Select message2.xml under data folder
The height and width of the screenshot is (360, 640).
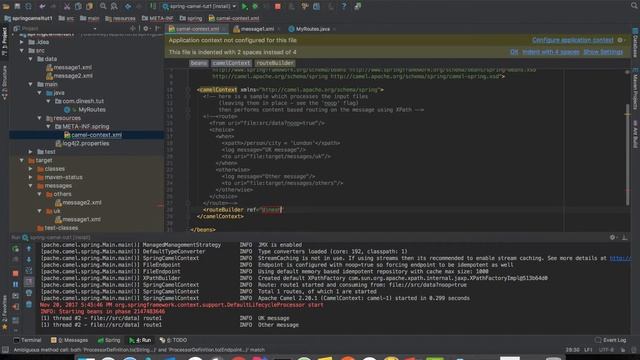69,76
